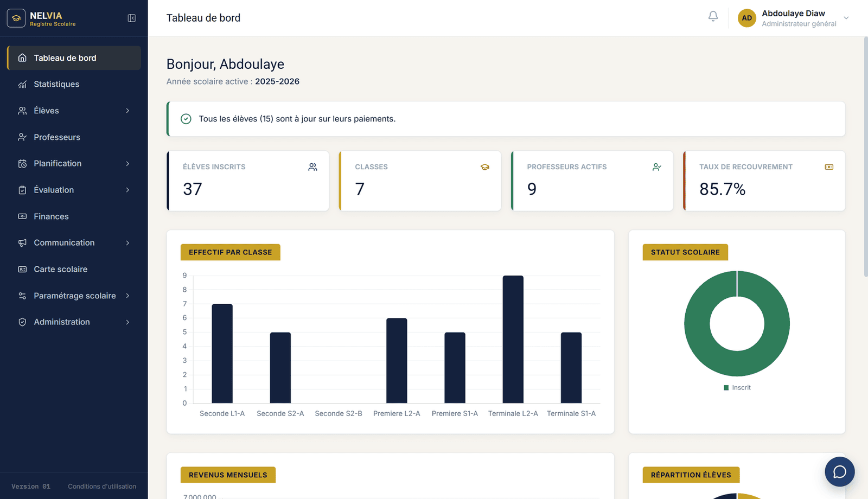Click the Communication megaphone icon

click(x=22, y=242)
